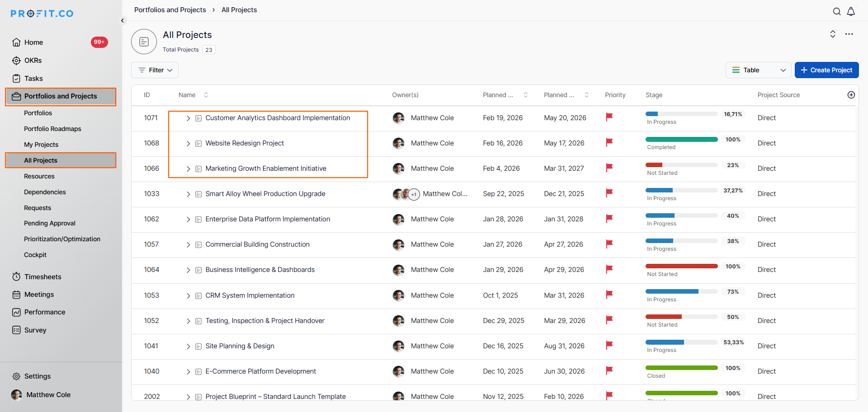The image size is (868, 412).
Task: Click the Timesheets clock icon
Action: point(17,276)
